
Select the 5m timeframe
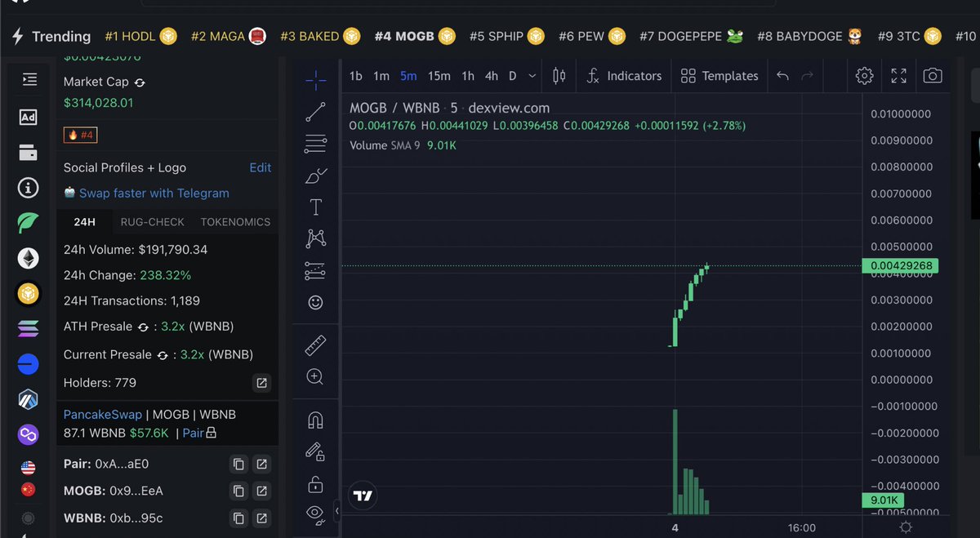pos(408,76)
